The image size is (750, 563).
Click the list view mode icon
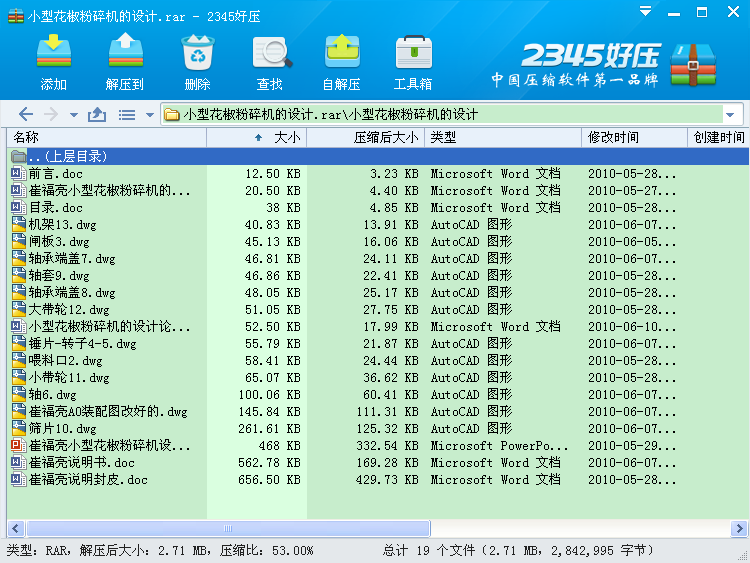coord(127,115)
